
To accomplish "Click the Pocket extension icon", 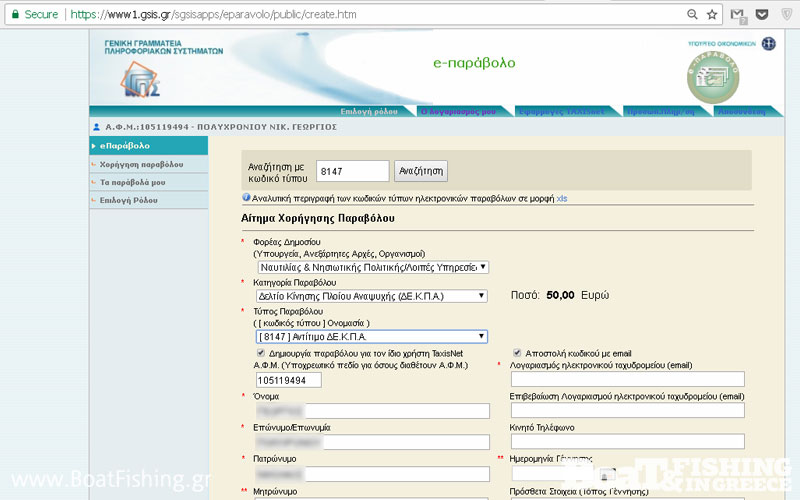I will pyautogui.click(x=762, y=15).
